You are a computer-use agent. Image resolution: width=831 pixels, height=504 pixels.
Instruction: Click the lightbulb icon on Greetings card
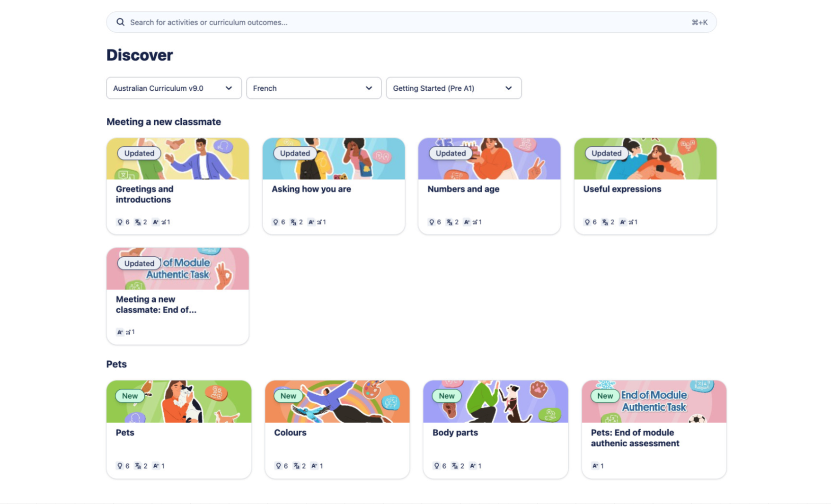click(x=120, y=222)
